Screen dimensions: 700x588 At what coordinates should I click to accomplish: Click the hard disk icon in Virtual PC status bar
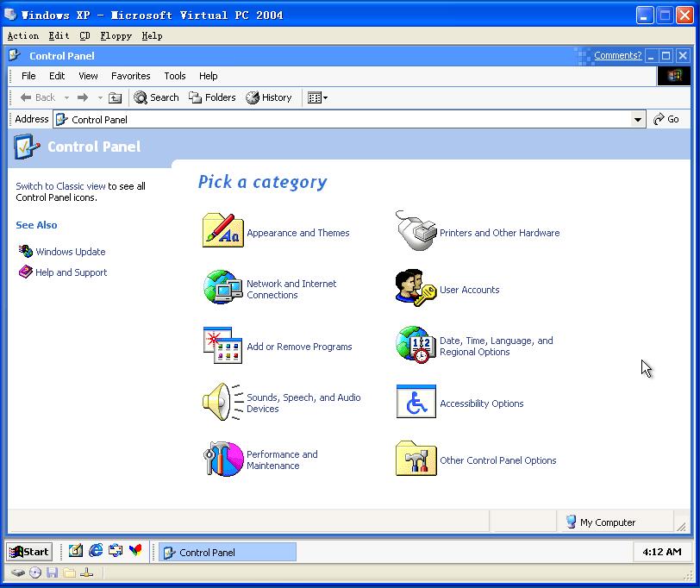pos(18,572)
